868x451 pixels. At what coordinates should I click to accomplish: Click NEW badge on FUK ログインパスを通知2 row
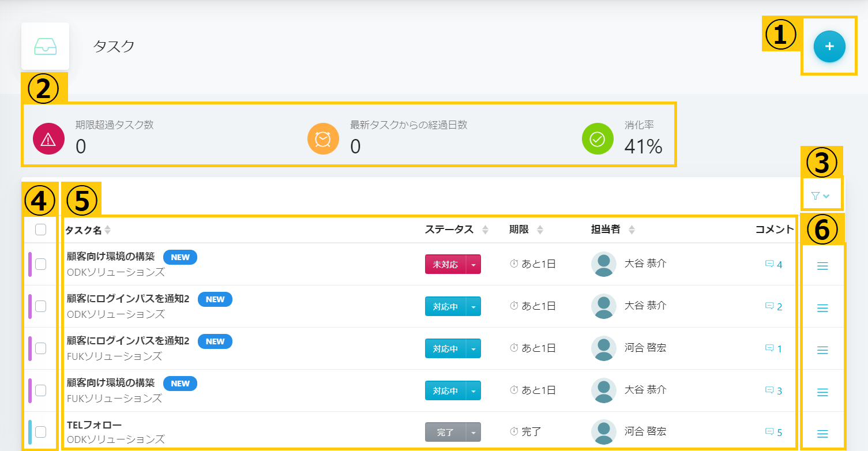point(215,341)
